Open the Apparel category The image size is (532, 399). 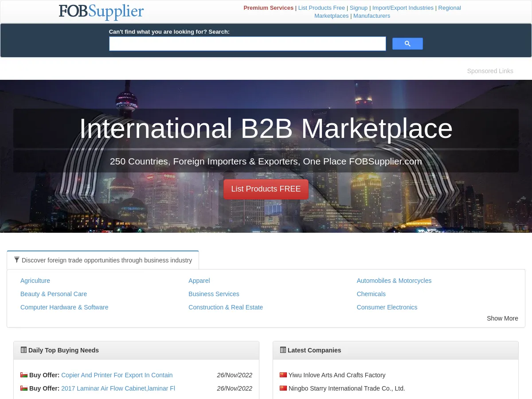pos(199,281)
